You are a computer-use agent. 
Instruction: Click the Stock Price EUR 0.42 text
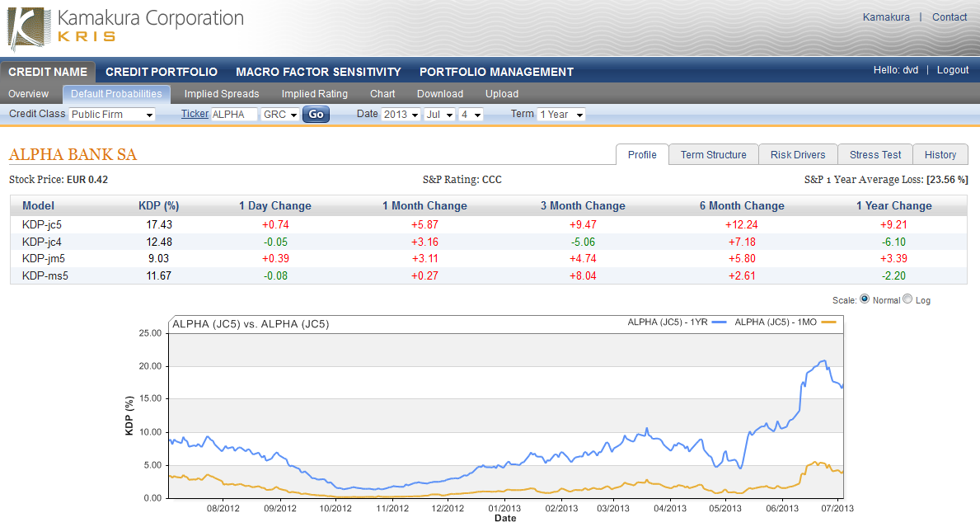[59, 180]
